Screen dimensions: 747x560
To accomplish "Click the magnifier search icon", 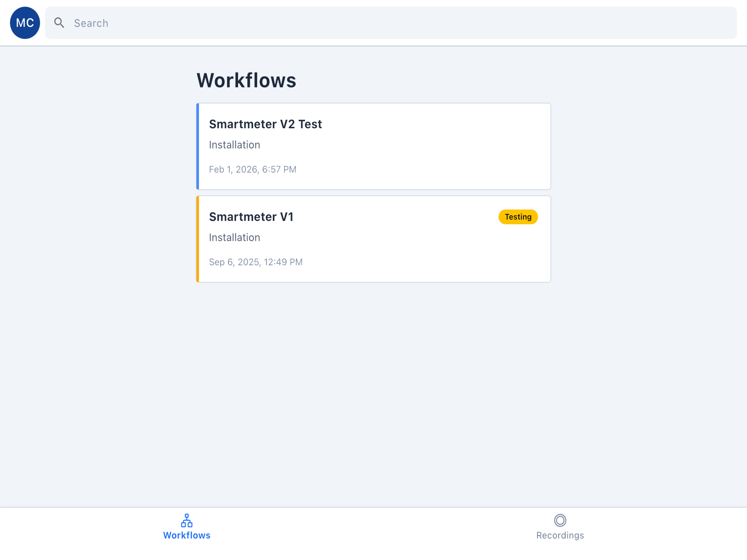I will pos(59,23).
